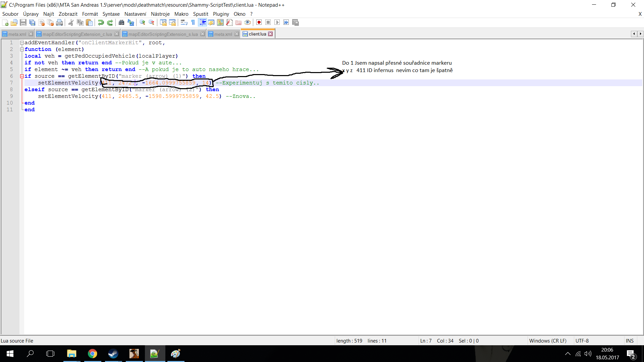Switch to mapEditorScriptingExtension_s.lua tab

click(163, 34)
